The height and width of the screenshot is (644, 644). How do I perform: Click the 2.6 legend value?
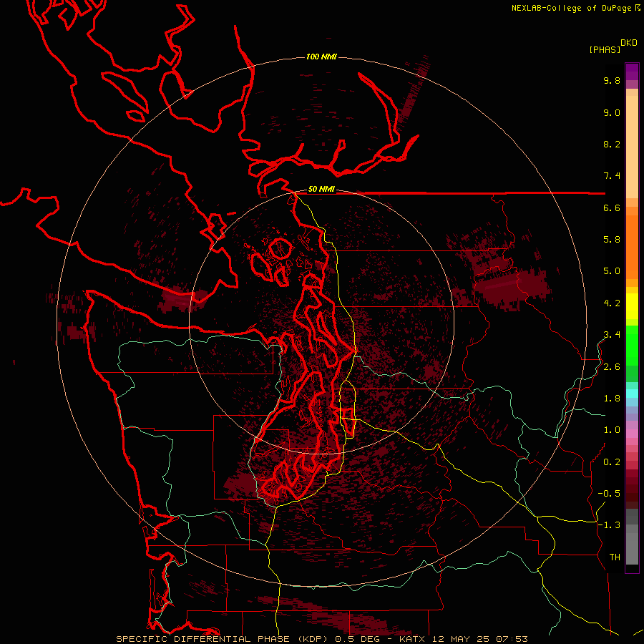tap(612, 367)
